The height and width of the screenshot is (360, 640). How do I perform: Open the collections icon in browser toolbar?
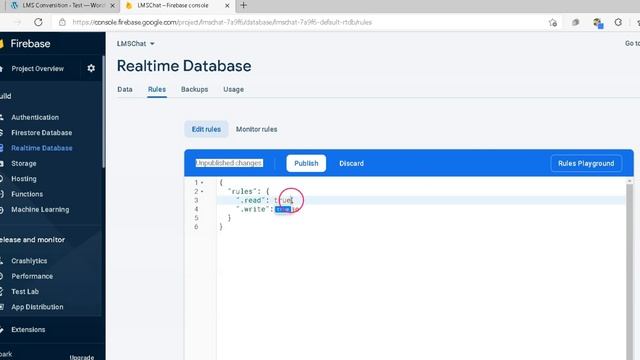576,22
